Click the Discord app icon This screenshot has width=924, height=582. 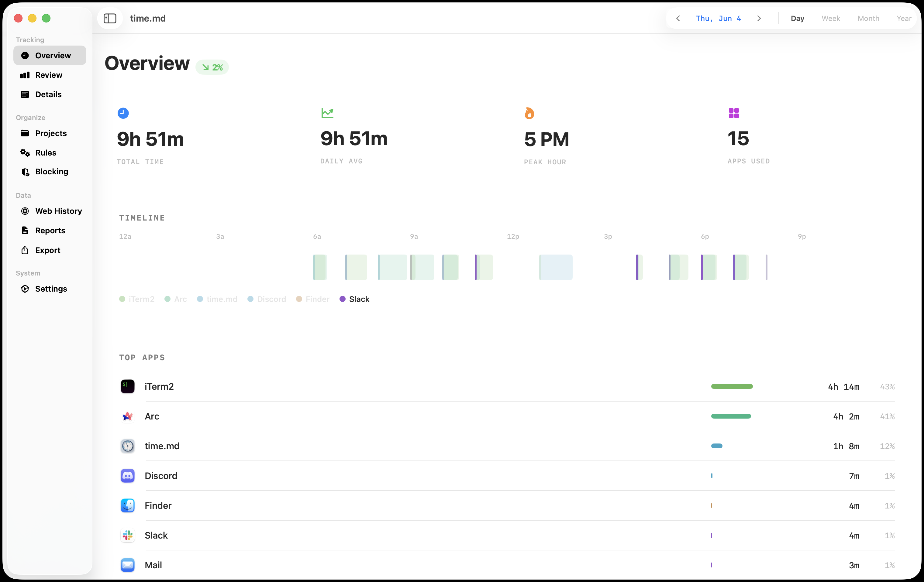point(127,476)
